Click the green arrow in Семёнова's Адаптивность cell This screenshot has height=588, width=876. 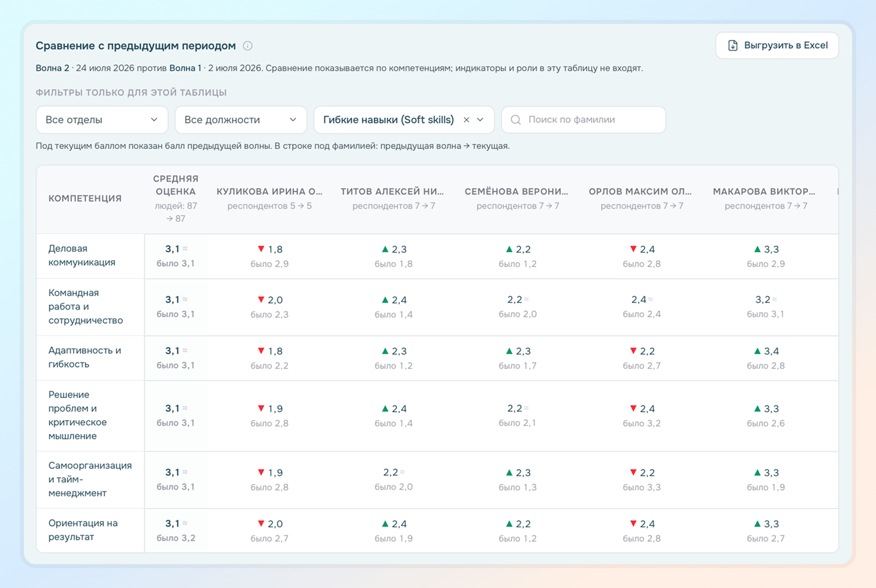(x=509, y=351)
